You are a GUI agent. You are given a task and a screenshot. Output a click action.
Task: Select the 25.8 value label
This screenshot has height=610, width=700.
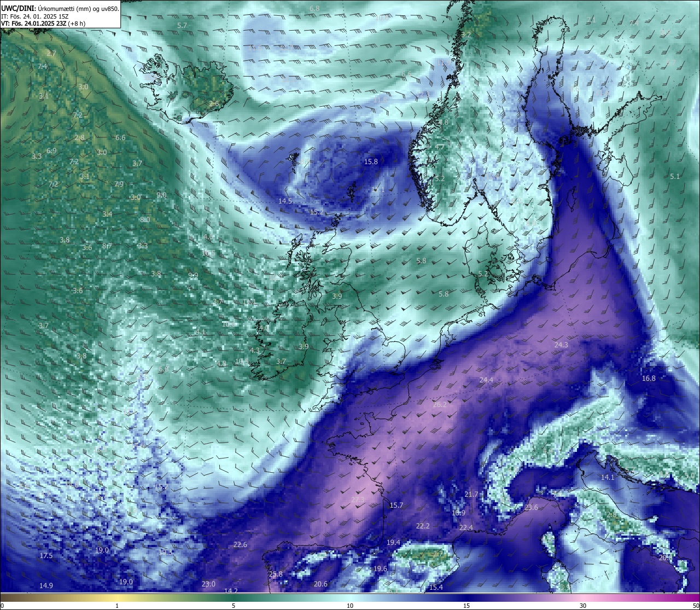point(276,574)
